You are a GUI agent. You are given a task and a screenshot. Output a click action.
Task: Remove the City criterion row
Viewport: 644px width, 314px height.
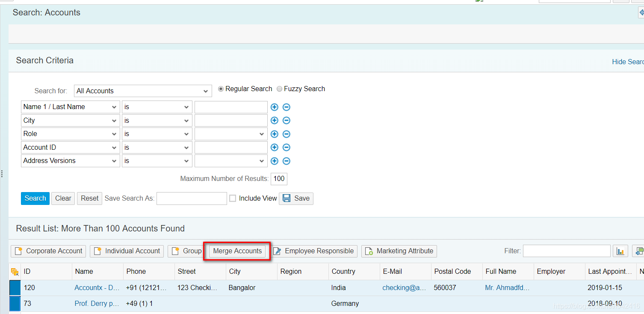(287, 121)
